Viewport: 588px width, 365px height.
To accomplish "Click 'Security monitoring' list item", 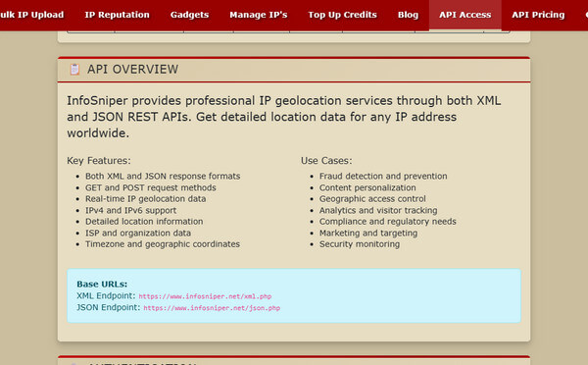I will pos(360,244).
